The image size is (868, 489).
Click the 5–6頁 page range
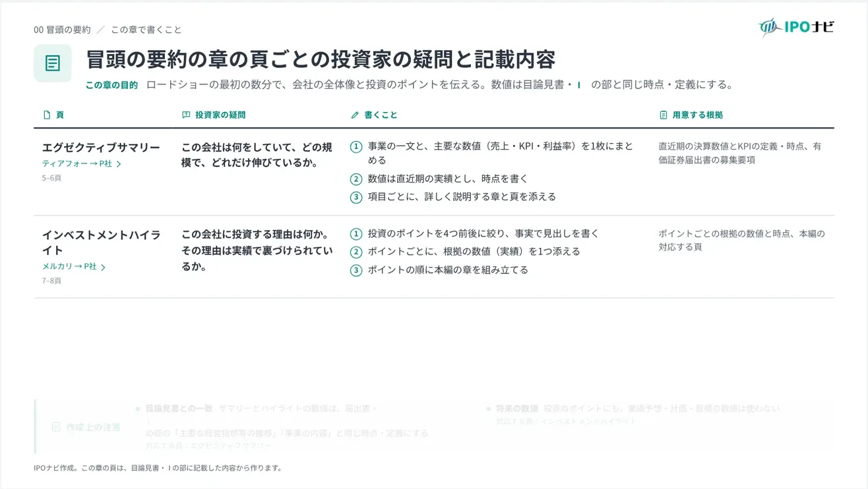51,178
